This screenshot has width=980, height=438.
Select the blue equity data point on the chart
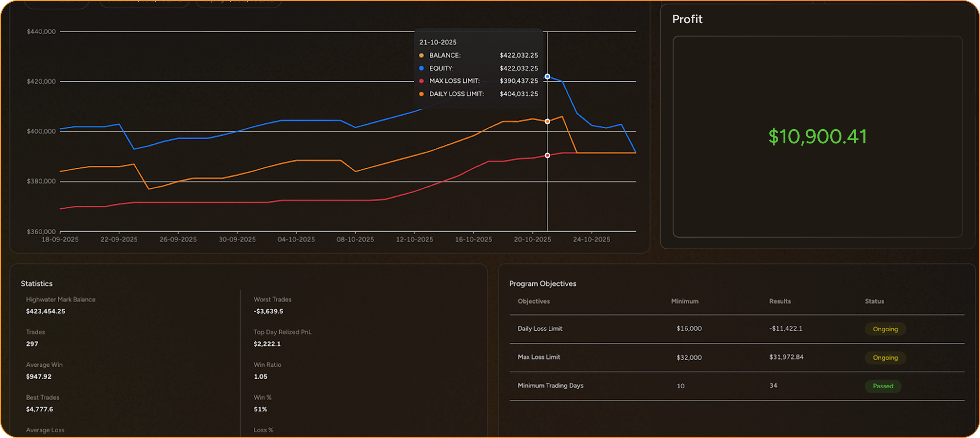pos(547,77)
